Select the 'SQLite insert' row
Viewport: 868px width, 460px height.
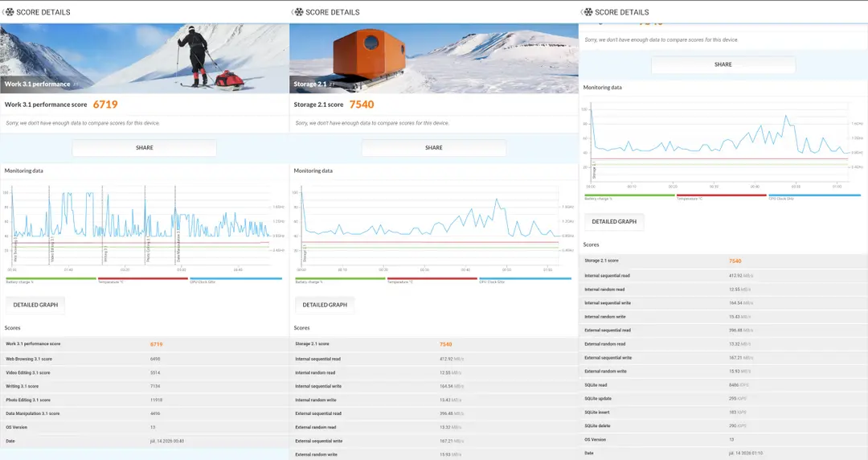[723, 413]
